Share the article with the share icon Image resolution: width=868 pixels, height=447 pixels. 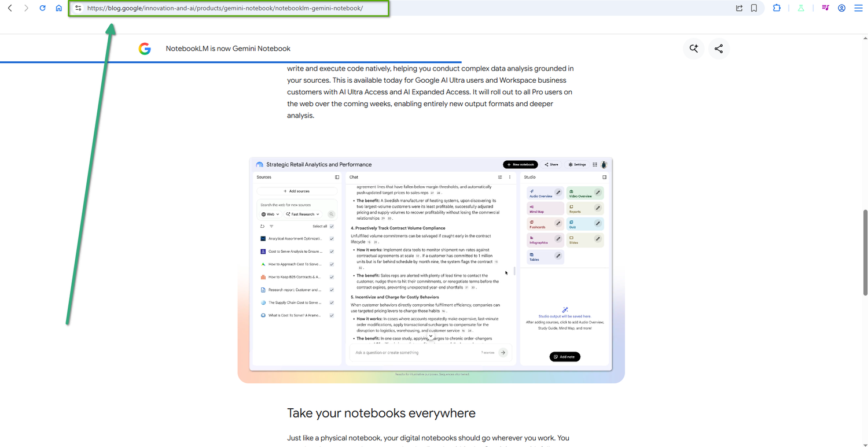click(719, 49)
